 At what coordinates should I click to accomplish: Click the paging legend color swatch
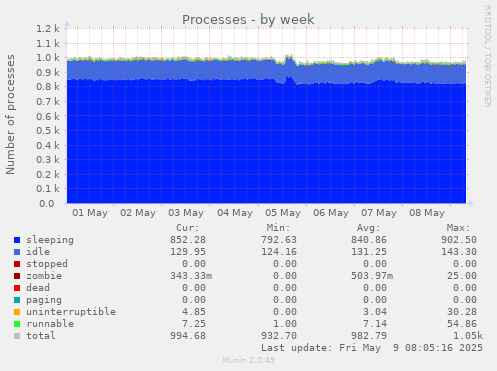[x=17, y=300]
